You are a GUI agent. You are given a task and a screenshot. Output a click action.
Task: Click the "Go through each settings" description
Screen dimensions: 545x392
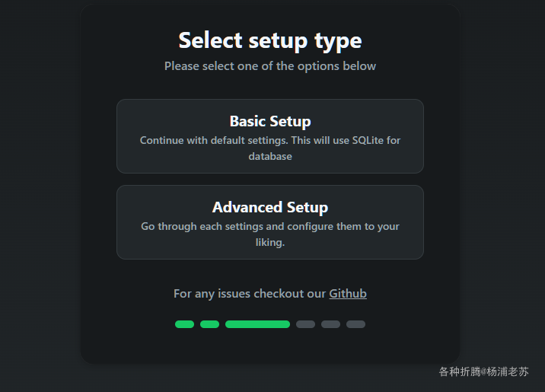[270, 234]
